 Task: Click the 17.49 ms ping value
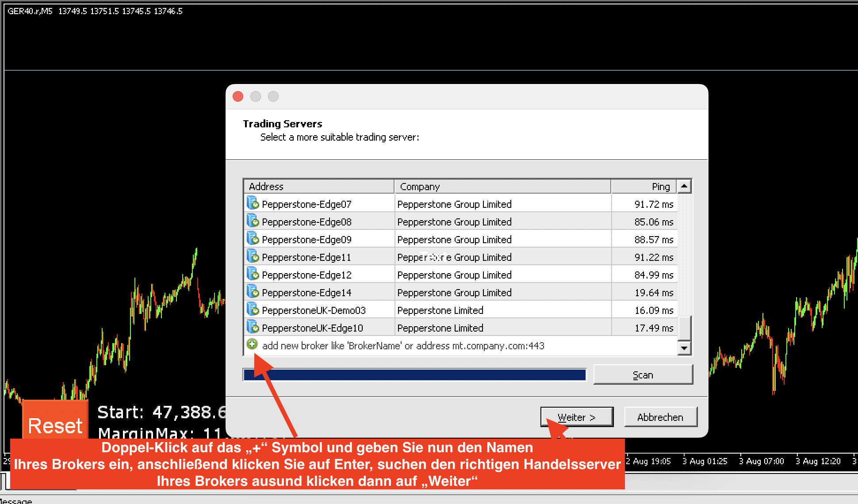tap(654, 328)
